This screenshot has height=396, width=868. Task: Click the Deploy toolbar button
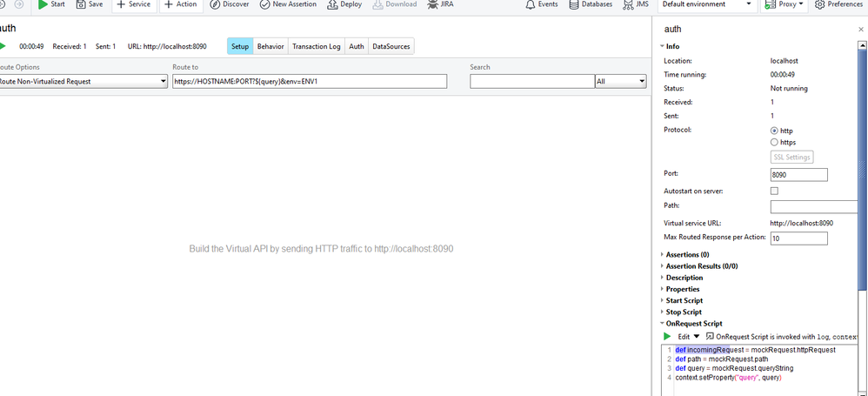point(344,4)
